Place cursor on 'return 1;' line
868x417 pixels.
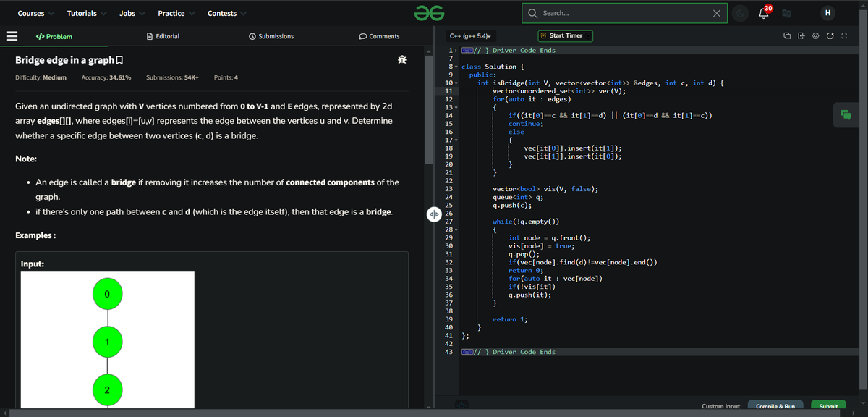(x=510, y=319)
